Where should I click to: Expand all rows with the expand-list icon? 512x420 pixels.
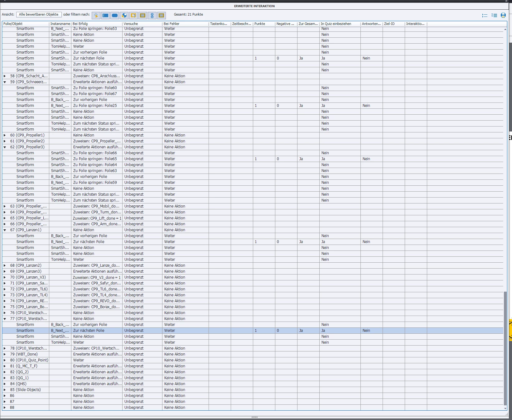click(x=494, y=15)
